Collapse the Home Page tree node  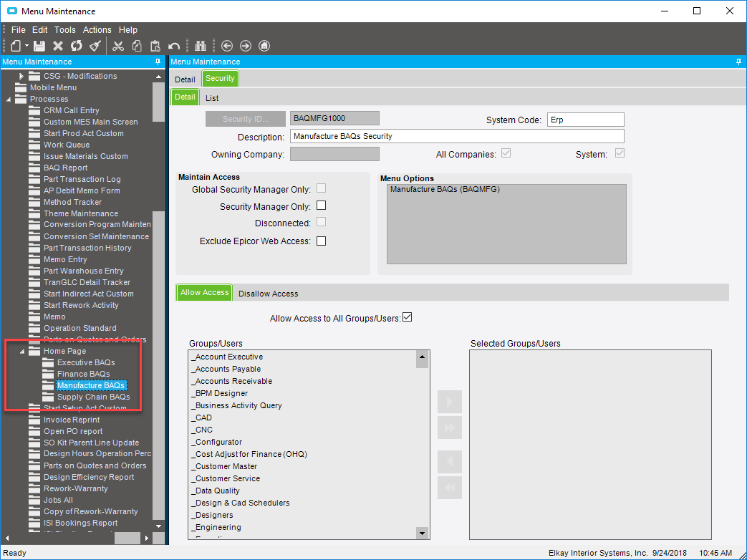click(22, 352)
